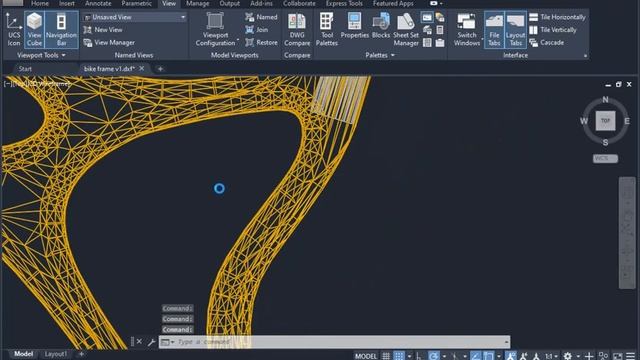Click the Restore viewports icon
Screen dimensions: 640x360
click(249, 42)
